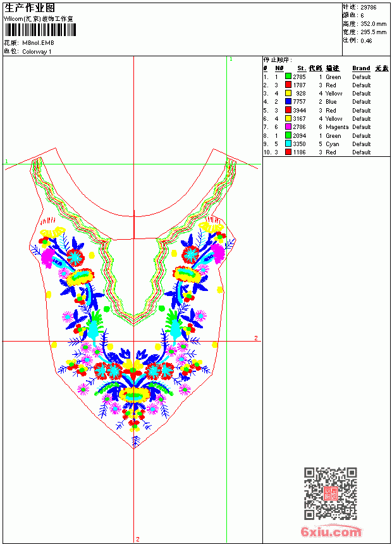Click the MBnol.EMB design file name
The width and height of the screenshot is (392, 544).
[38, 42]
